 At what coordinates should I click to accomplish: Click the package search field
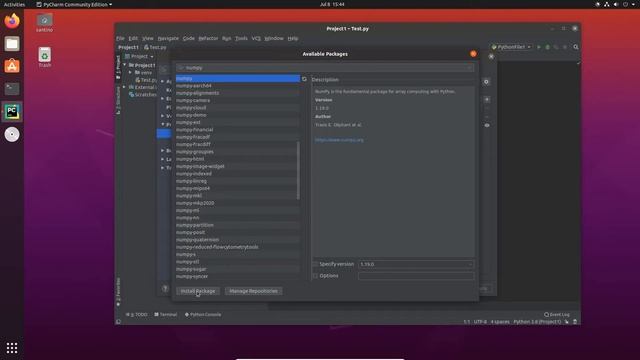pos(325,68)
